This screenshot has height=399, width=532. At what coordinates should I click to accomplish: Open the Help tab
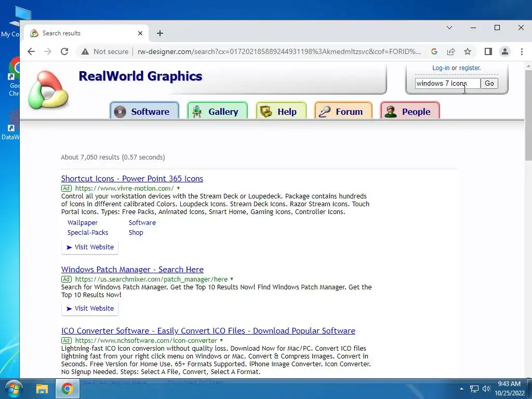pos(281,110)
